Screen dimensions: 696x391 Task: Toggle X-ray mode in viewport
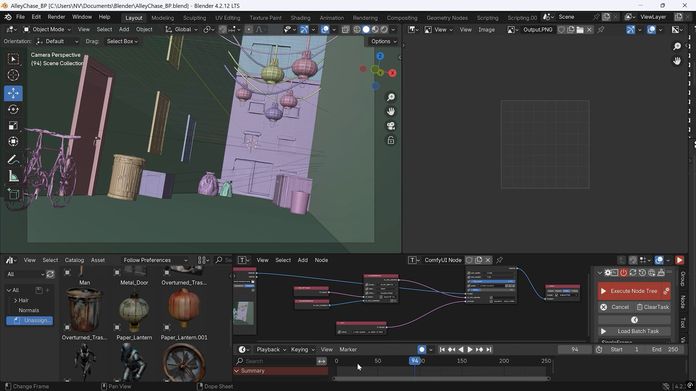click(345, 30)
